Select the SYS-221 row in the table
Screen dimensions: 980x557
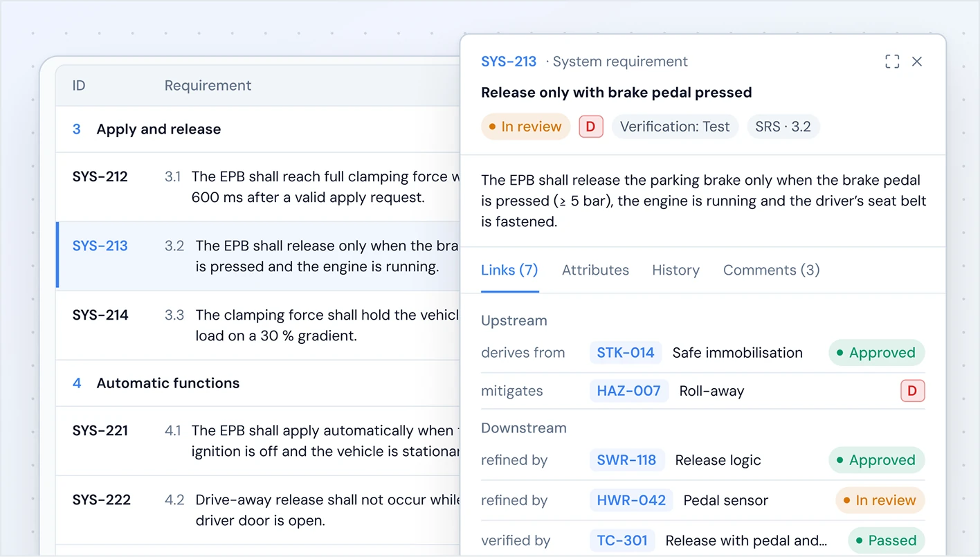(x=258, y=441)
